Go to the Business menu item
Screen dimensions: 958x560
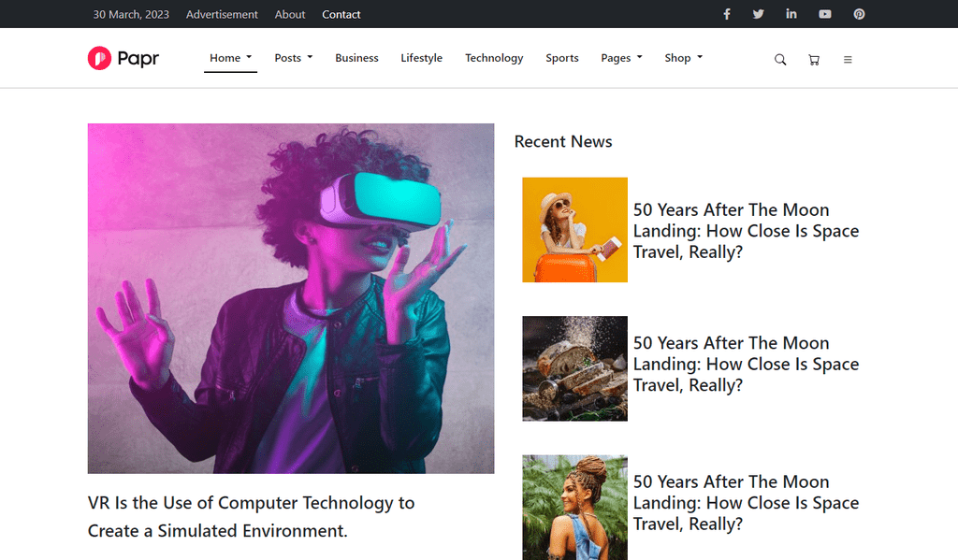click(x=356, y=58)
